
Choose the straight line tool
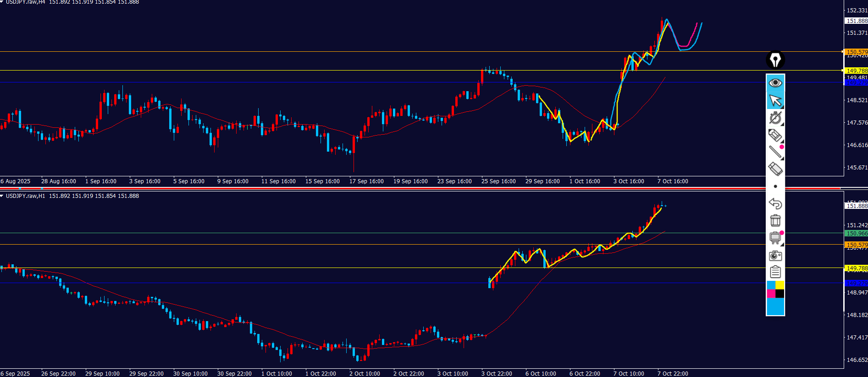(x=775, y=152)
